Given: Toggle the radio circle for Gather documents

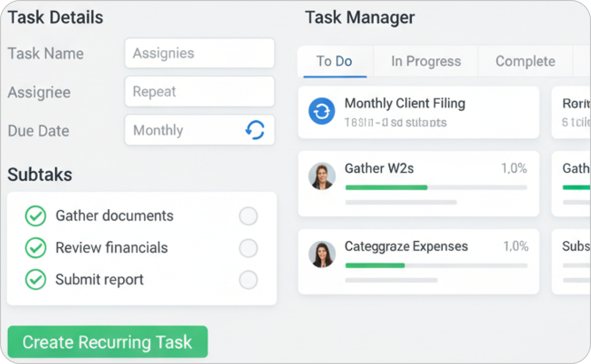Looking at the screenshot, I should [248, 216].
